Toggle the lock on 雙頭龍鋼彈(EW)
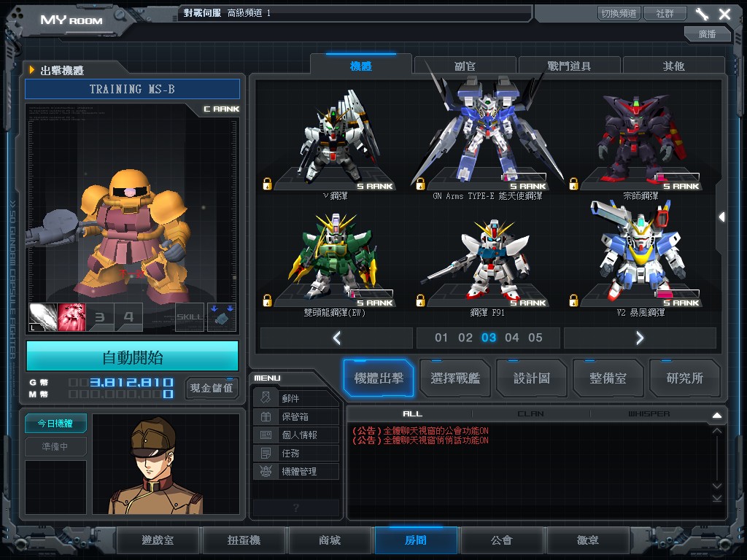747x560 pixels. 267,300
